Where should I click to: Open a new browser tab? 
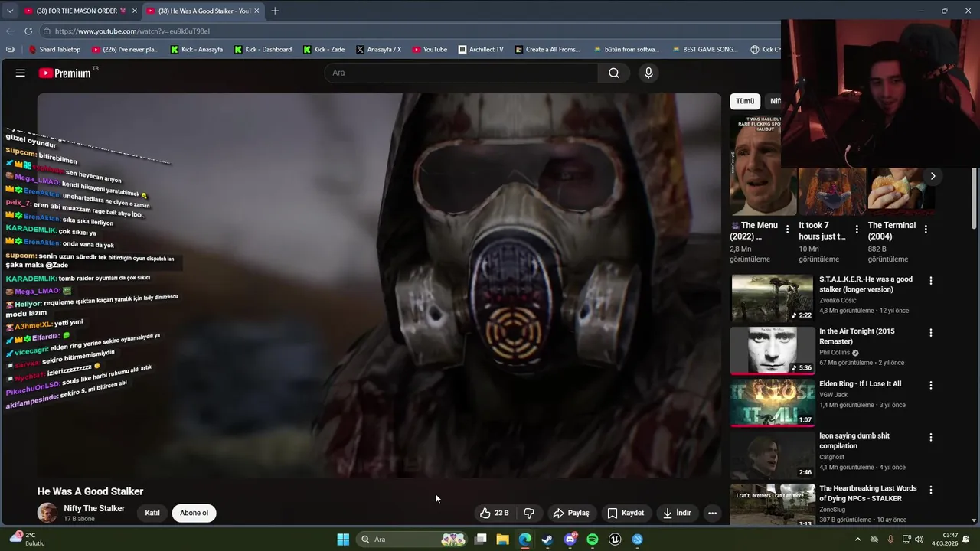275,11
